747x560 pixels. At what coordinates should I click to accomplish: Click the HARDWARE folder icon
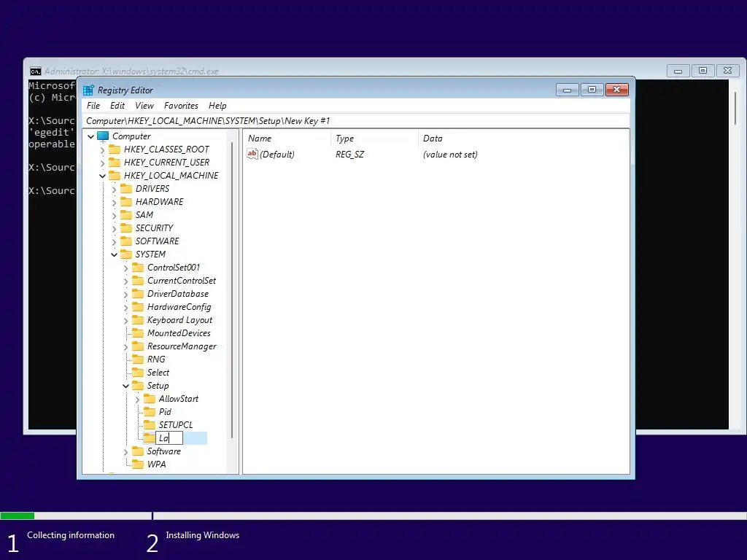click(x=126, y=201)
